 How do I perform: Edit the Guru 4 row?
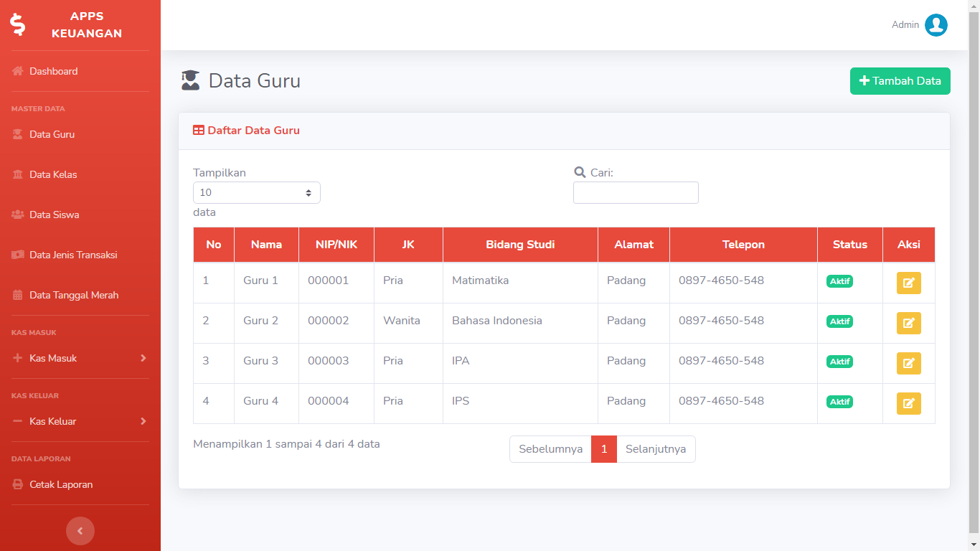click(x=909, y=403)
